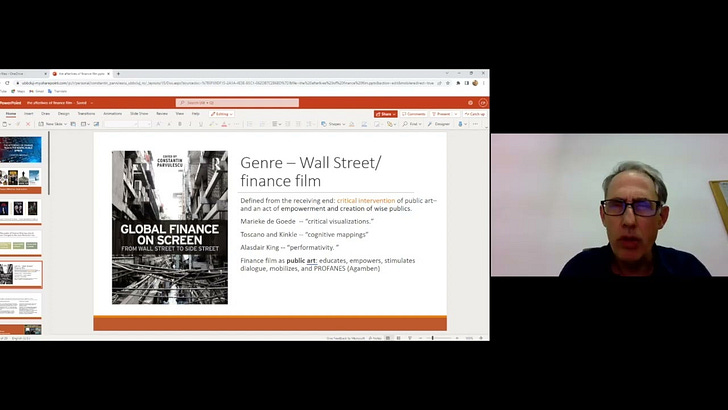Viewport: 728px width, 410px height.
Task: Click the text "Marieke de Goede" on slide
Action: pyautogui.click(x=268, y=221)
